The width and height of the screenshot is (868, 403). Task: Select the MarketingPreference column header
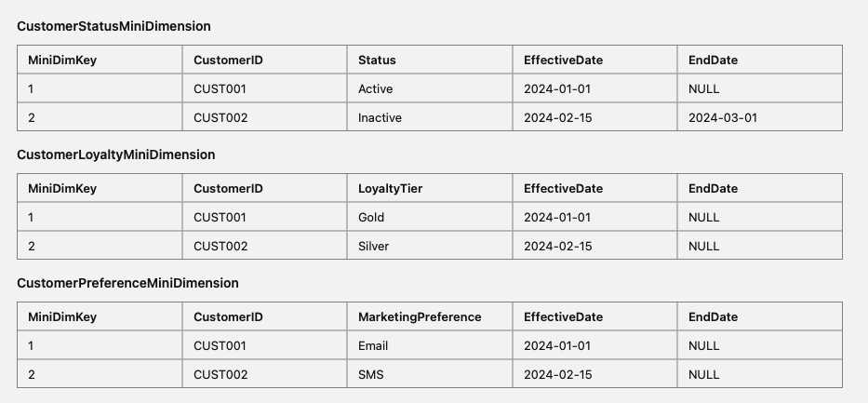[x=420, y=316]
